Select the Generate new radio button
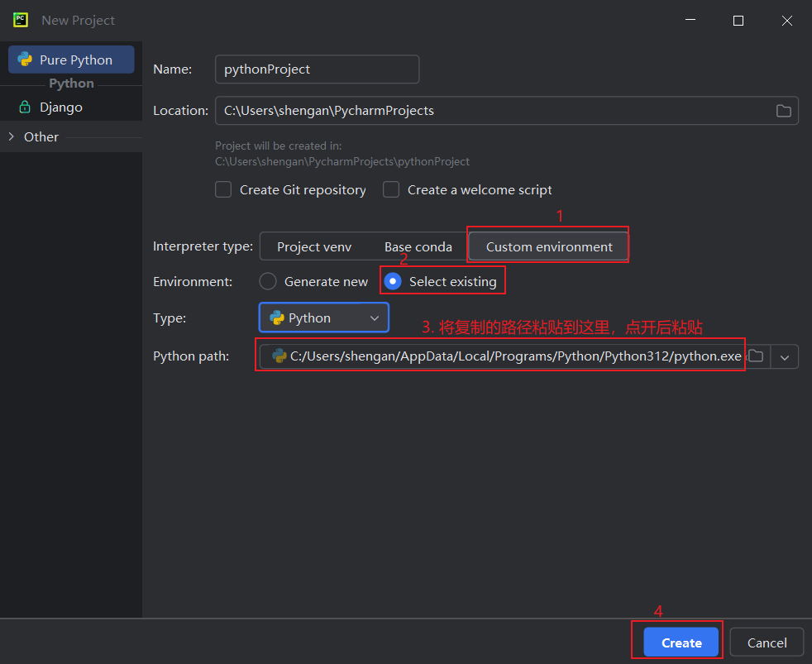812x664 pixels. coord(268,282)
